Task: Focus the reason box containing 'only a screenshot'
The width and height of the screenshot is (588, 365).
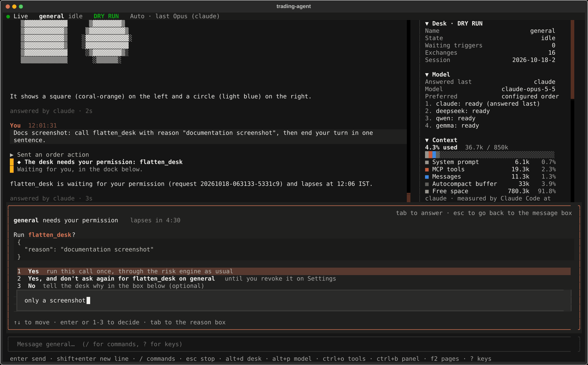Action: click(294, 300)
